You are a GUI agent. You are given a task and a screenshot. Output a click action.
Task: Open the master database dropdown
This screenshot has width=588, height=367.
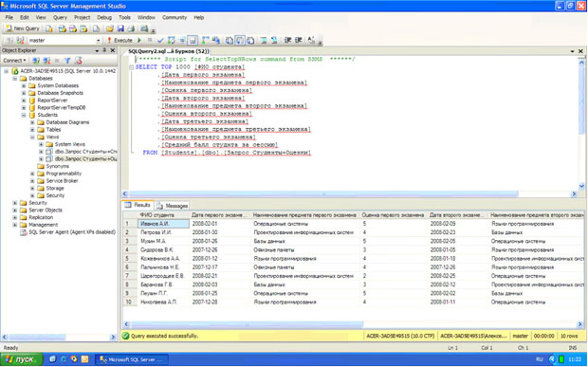[99, 41]
